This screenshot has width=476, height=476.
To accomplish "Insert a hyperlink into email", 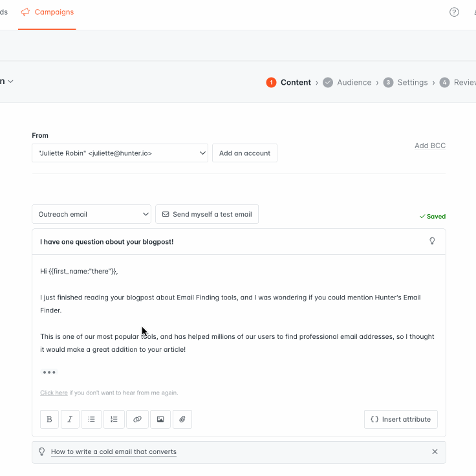I will [137, 419].
